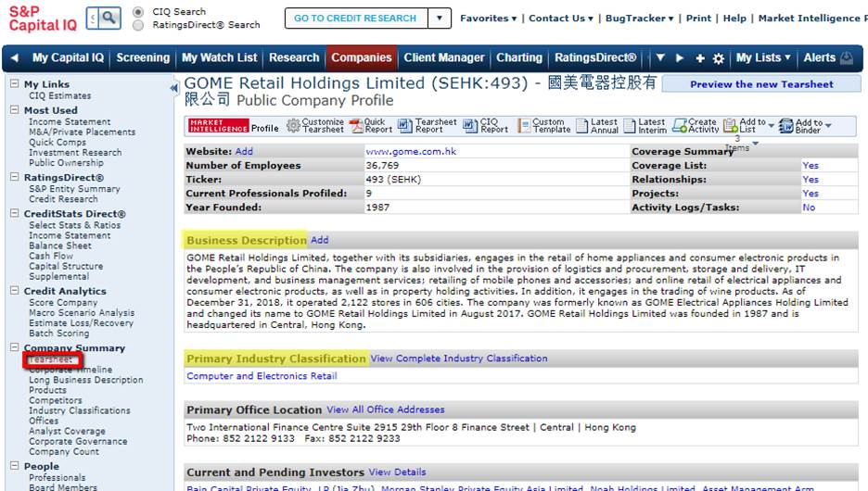
Task: Click View All Office Addresses link
Action: click(385, 409)
